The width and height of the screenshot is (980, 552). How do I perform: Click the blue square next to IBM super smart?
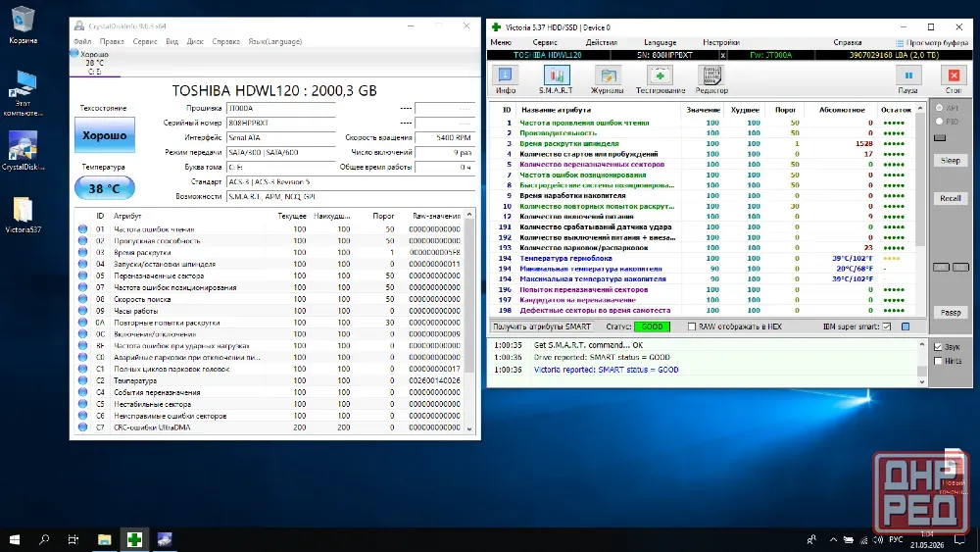(906, 326)
